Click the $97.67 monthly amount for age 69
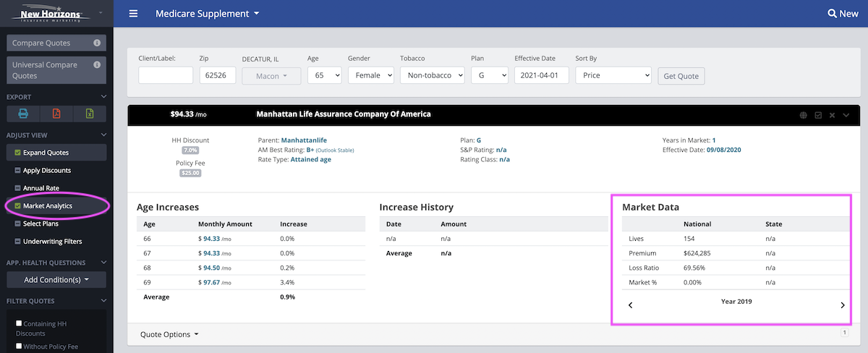Image resolution: width=868 pixels, height=353 pixels. click(215, 282)
